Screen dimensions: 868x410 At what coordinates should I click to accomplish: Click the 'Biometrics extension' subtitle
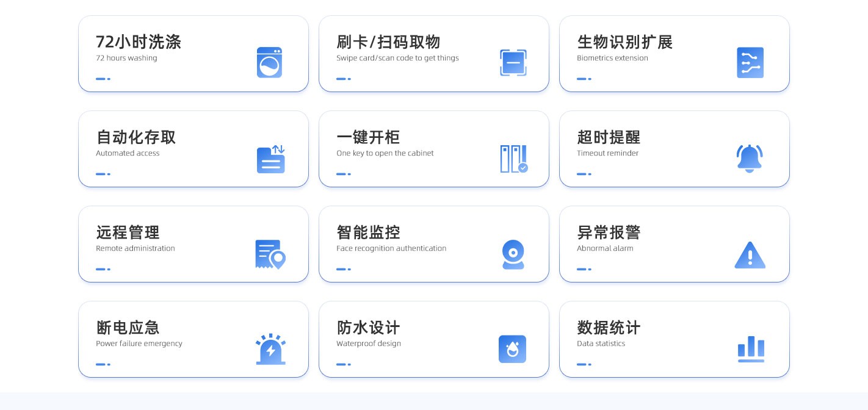[612, 59]
